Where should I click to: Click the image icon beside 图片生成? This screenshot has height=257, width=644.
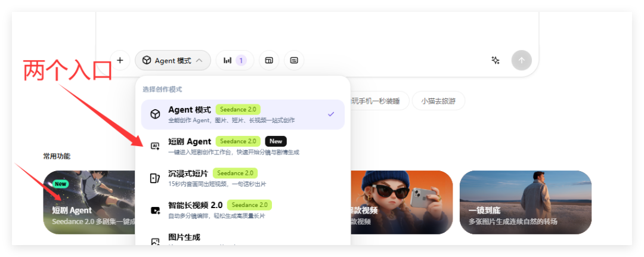pyautogui.click(x=155, y=241)
